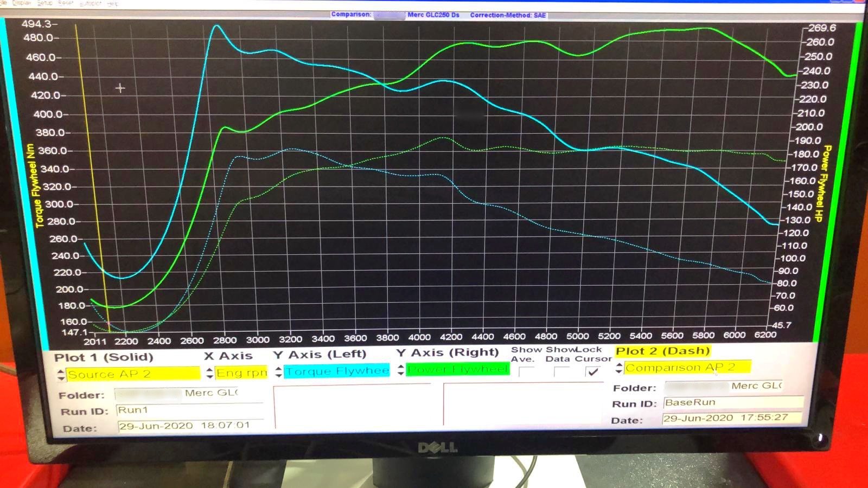Click the Plot 1 date field 18:07:01

[190, 426]
